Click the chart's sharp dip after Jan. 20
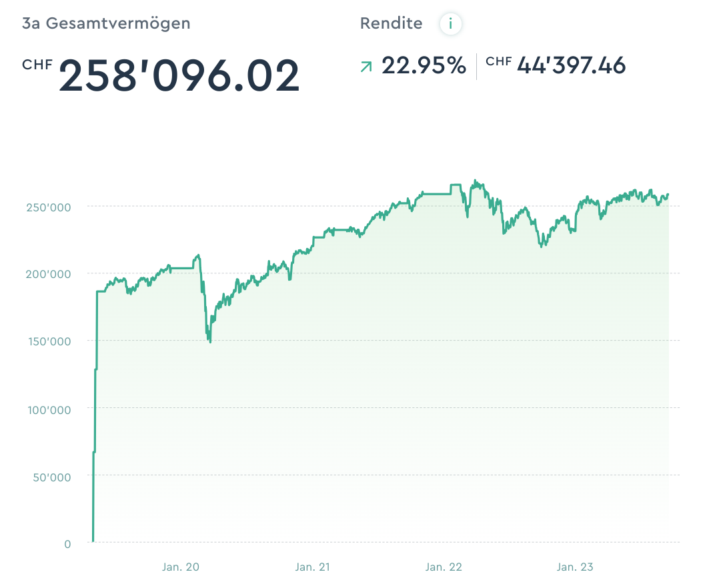Viewport: 701px width, 588px height. pyautogui.click(x=210, y=341)
